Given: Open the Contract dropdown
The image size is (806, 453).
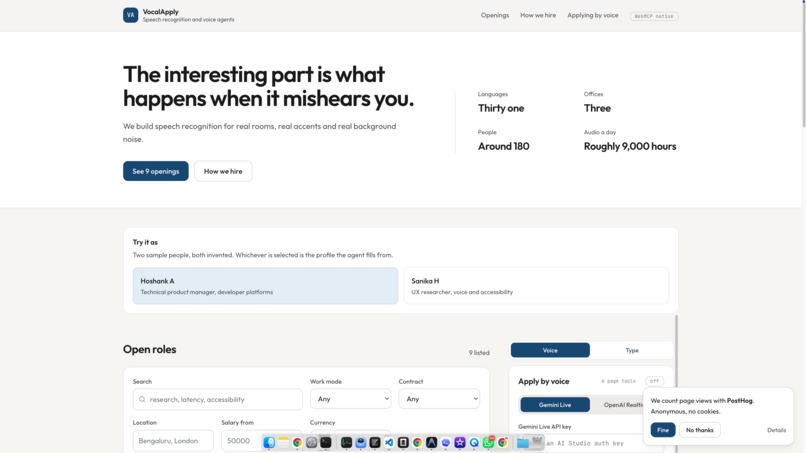Looking at the screenshot, I should pos(439,399).
